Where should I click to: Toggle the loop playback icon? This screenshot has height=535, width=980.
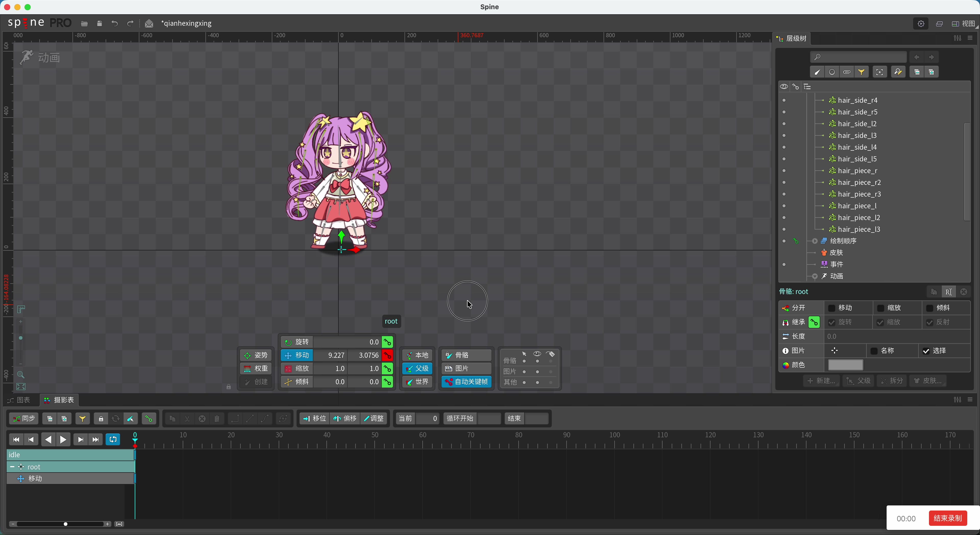pos(113,440)
